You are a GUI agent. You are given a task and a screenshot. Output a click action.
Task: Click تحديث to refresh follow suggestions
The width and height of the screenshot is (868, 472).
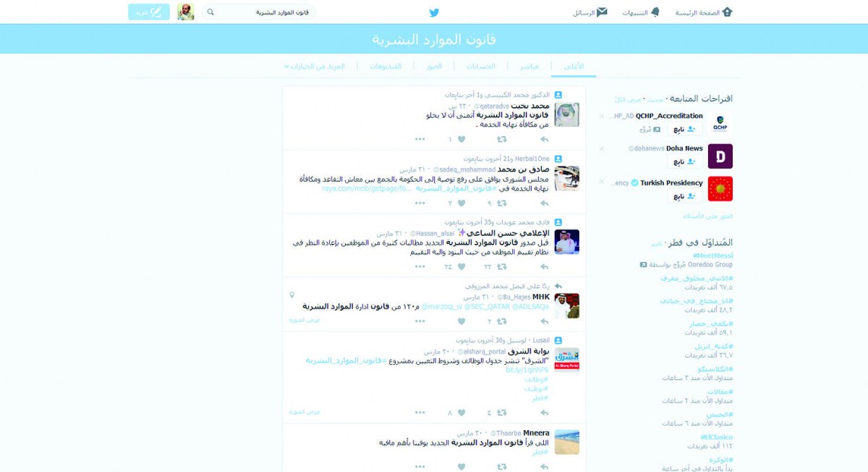click(655, 99)
